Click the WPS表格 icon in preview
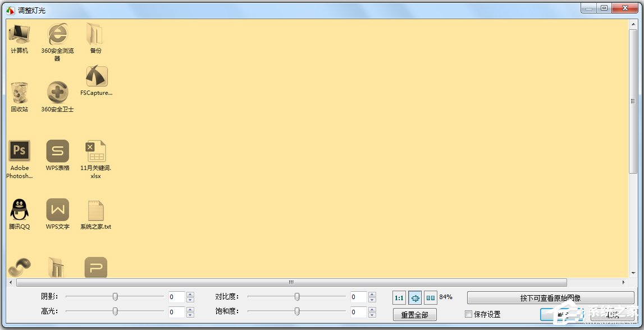Screen dimensions: 644x330 pos(57,151)
